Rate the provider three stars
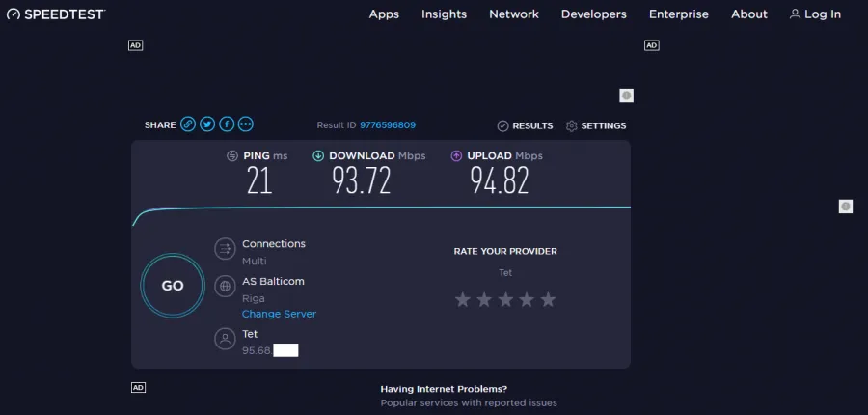Viewport: 868px width, 415px height. click(x=505, y=300)
